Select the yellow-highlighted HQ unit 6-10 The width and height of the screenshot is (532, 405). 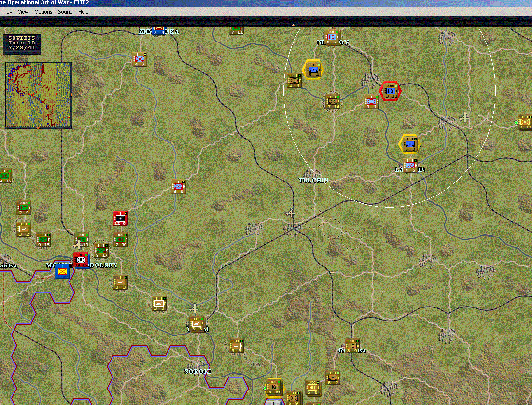274,387
